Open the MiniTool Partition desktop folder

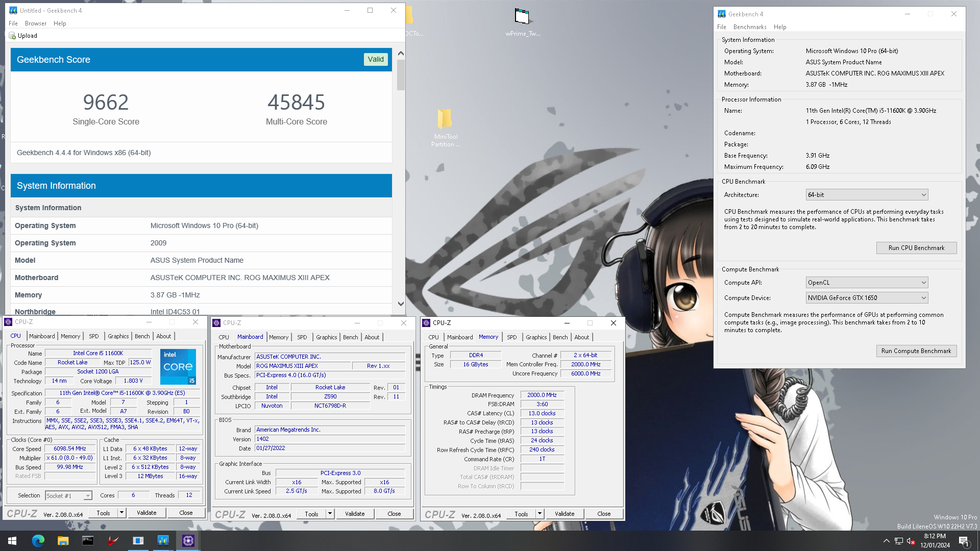[x=445, y=128]
